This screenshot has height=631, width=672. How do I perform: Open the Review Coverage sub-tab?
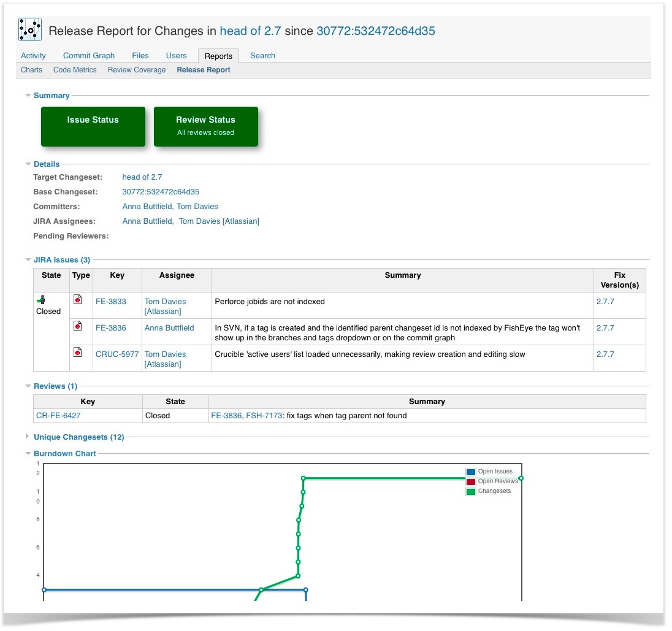(x=137, y=70)
